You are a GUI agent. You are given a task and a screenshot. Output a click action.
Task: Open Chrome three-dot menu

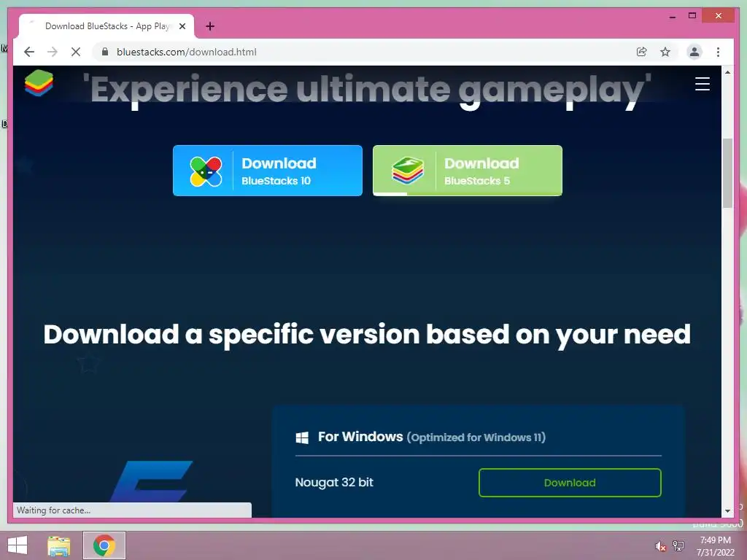(x=718, y=52)
